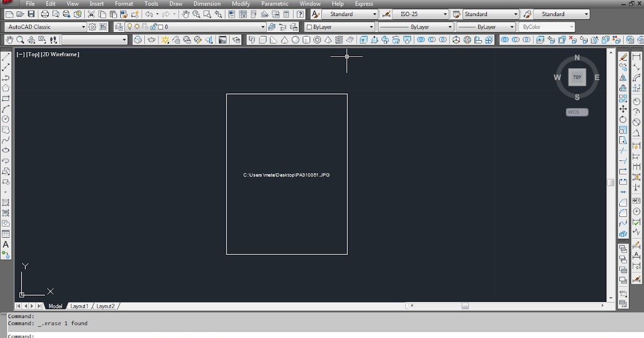Open Help with the question mark icon
Viewport: 644px width, 338px height.
point(300,14)
